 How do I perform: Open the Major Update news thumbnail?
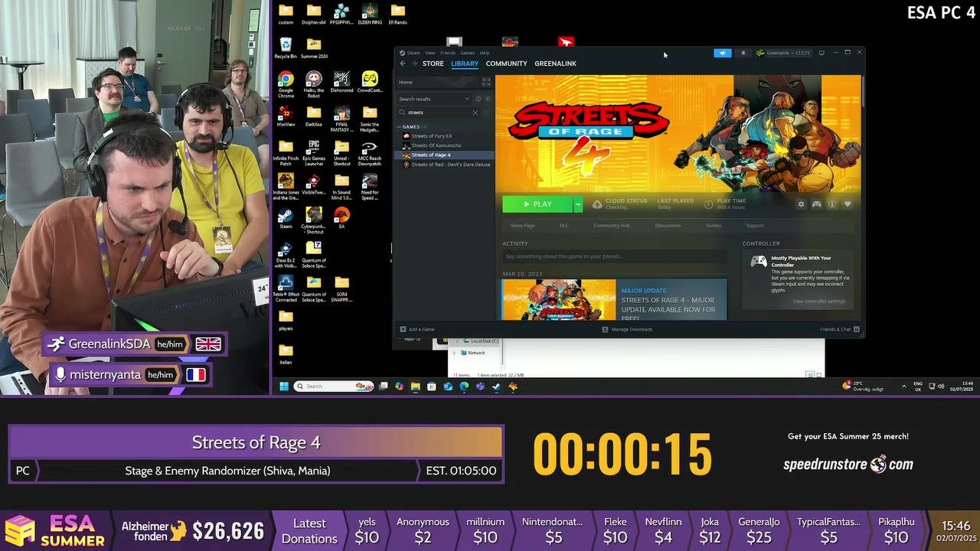click(x=559, y=300)
